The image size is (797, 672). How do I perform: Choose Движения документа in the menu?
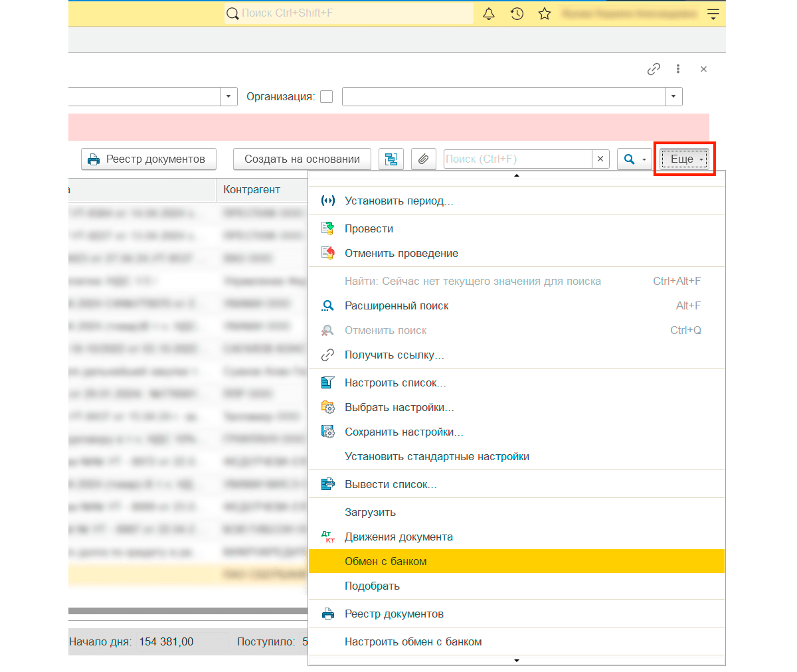click(x=398, y=537)
